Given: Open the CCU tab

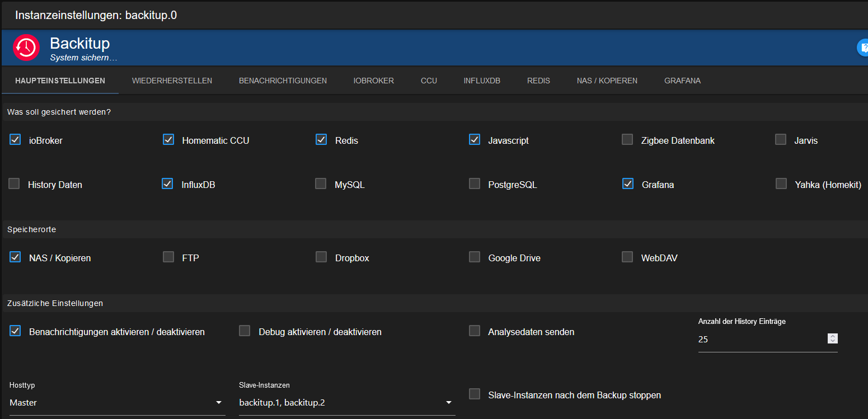Looking at the screenshot, I should point(429,81).
